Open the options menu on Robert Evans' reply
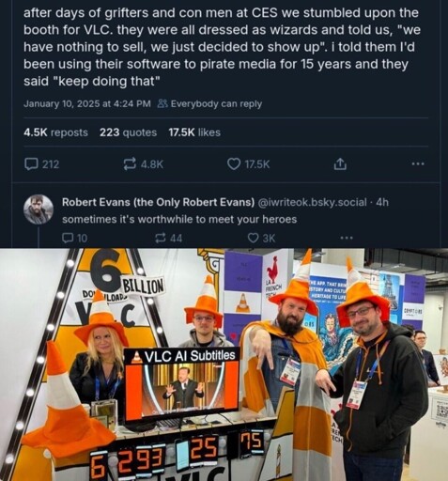The image size is (448, 481). click(x=347, y=238)
